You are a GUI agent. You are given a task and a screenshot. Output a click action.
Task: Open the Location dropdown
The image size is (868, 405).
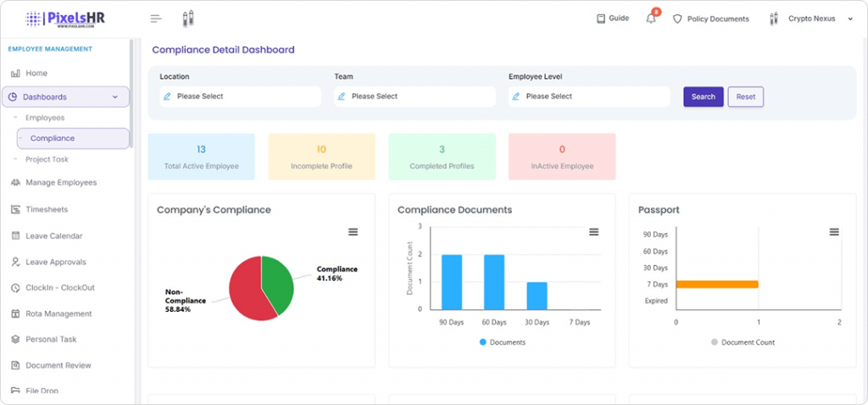pyautogui.click(x=240, y=97)
